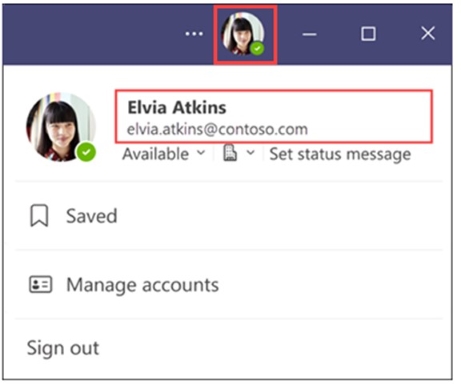Image resolution: width=461 pixels, height=385 pixels.
Task: Choose Sign out
Action: 63,348
